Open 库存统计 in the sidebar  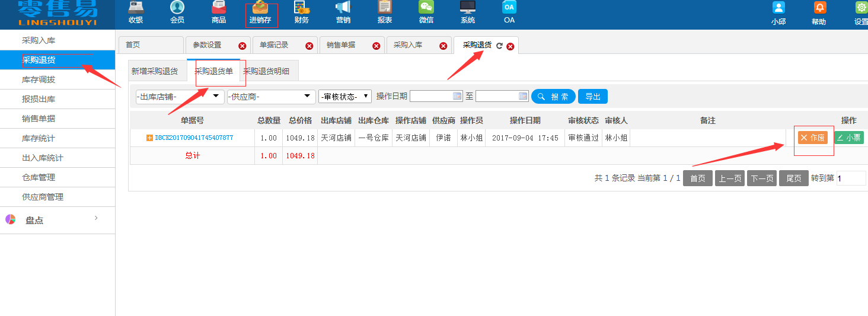[58, 138]
